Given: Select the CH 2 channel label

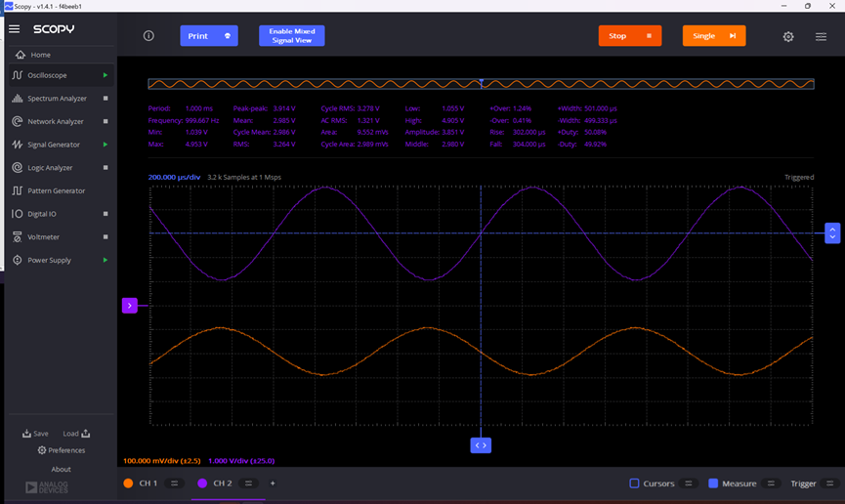Looking at the screenshot, I should tap(223, 483).
